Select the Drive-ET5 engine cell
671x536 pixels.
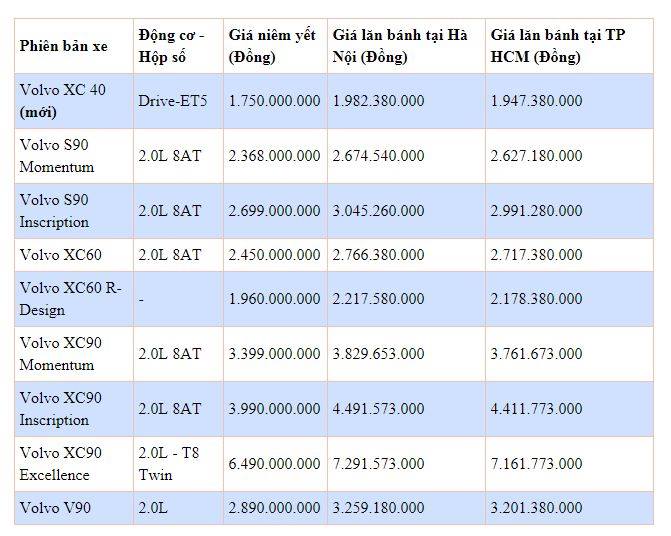pyautogui.click(x=173, y=101)
